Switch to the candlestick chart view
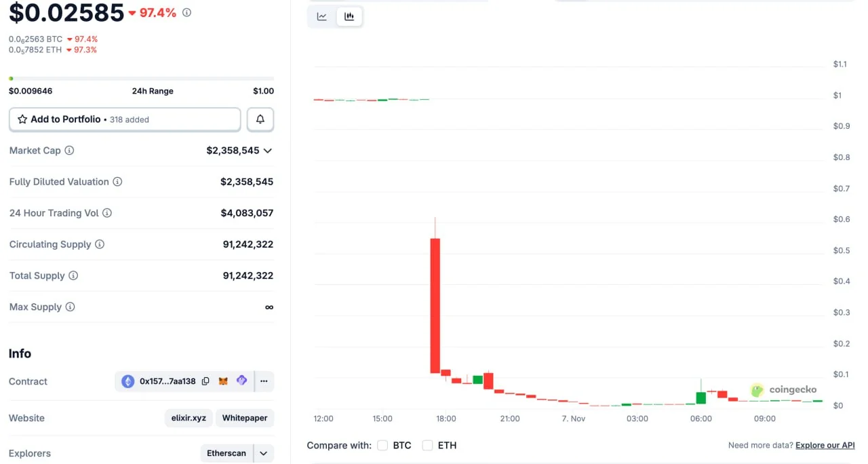 (x=349, y=17)
